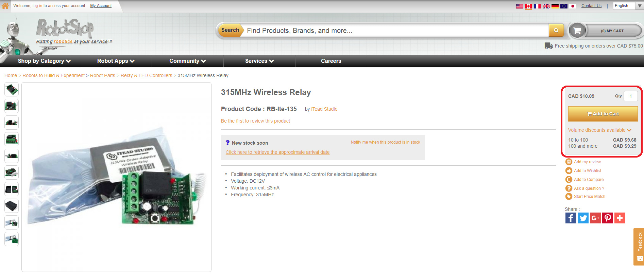This screenshot has width=644, height=274.
Task: Click the Add to Compare icon
Action: click(569, 180)
